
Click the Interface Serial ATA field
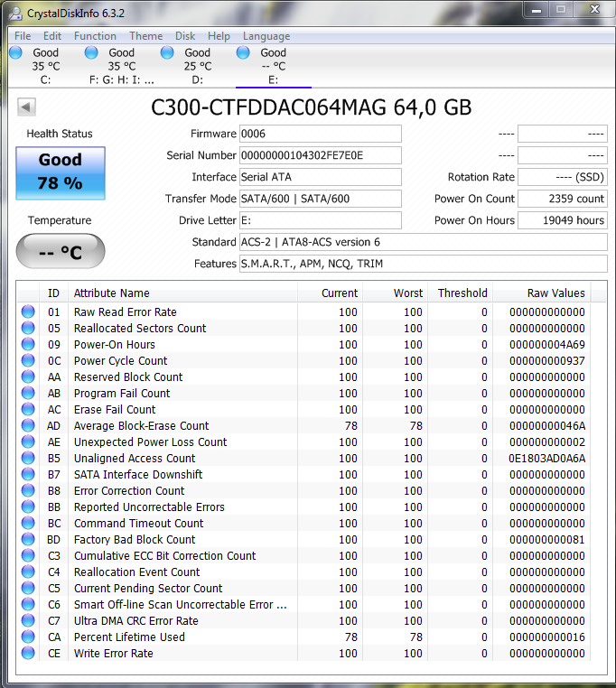(320, 177)
